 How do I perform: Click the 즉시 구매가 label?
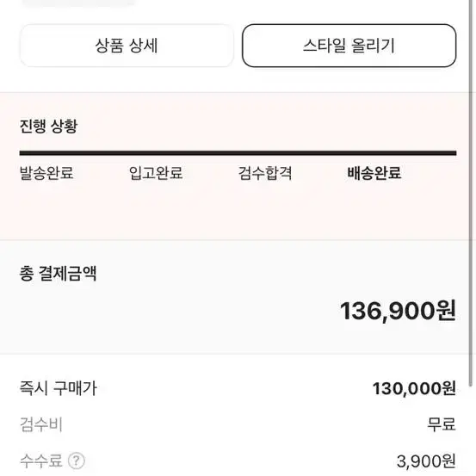(59, 388)
